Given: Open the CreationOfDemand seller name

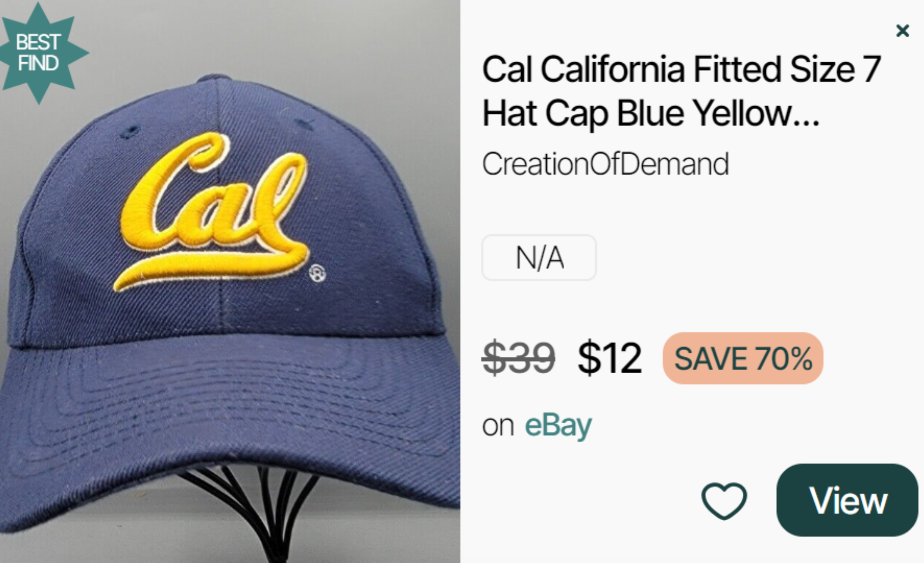Looking at the screenshot, I should coord(606,164).
